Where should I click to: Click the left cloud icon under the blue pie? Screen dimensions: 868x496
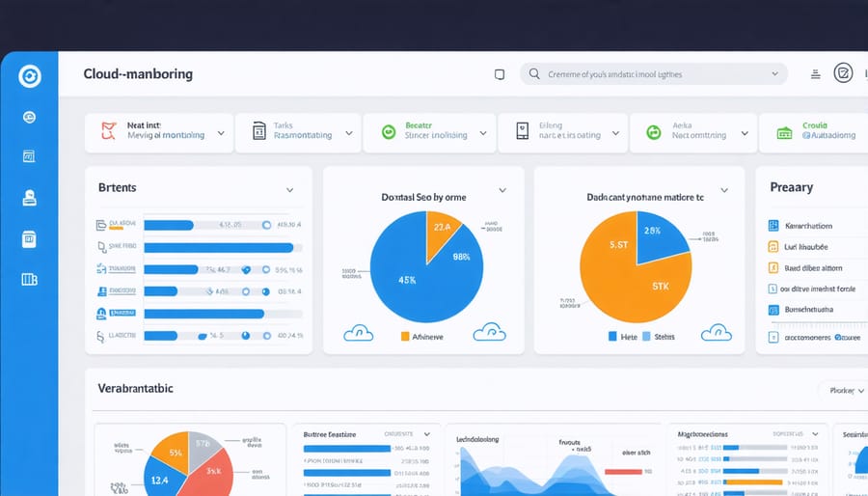358,333
